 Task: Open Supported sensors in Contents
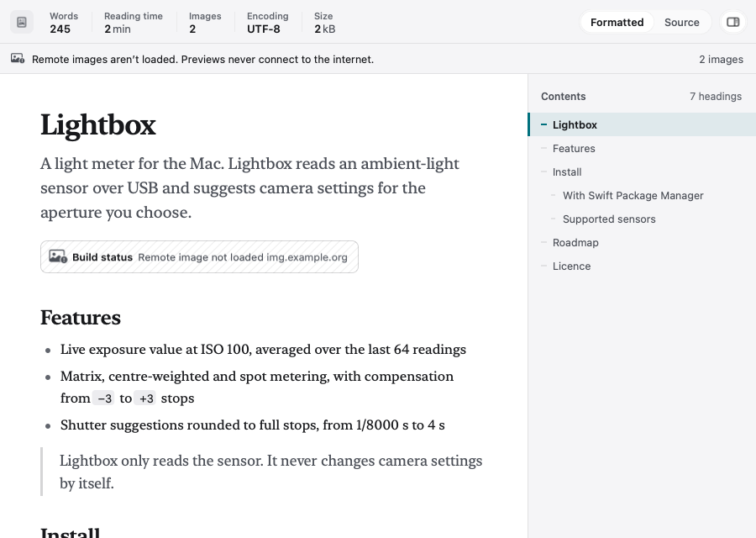(x=643, y=219)
